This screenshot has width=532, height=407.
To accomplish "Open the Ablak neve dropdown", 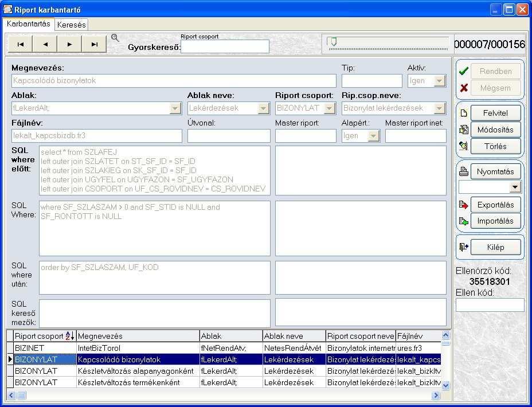I will [x=263, y=108].
